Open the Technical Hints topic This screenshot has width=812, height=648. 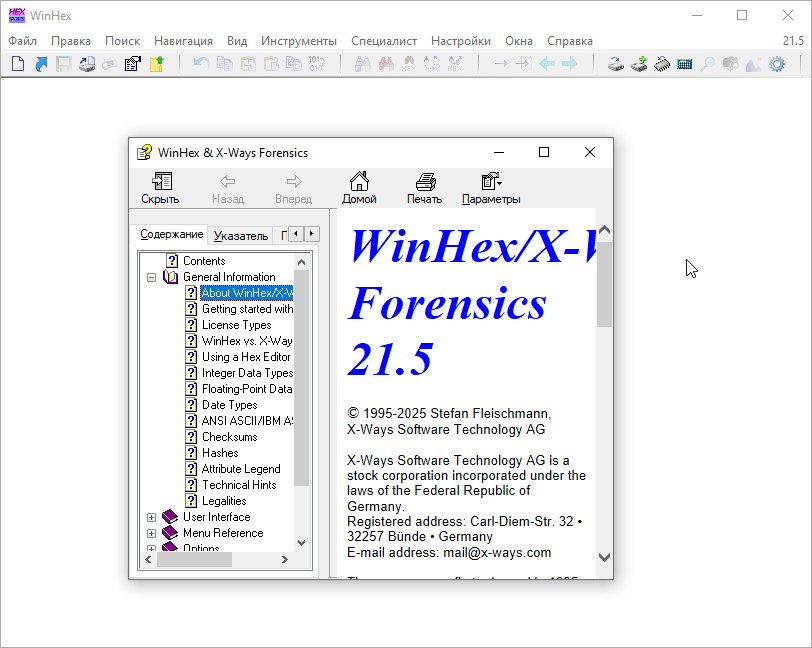click(239, 485)
